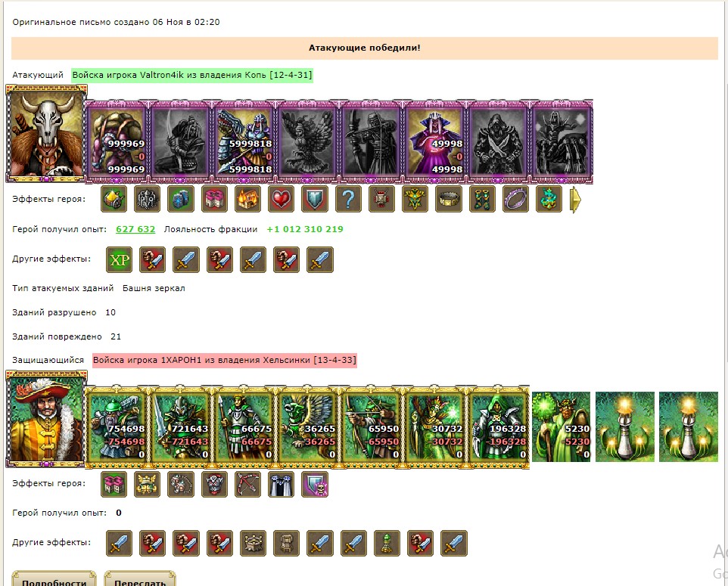Open attacker Valtron4ik army link
This screenshot has width=728, height=586.
coord(192,75)
